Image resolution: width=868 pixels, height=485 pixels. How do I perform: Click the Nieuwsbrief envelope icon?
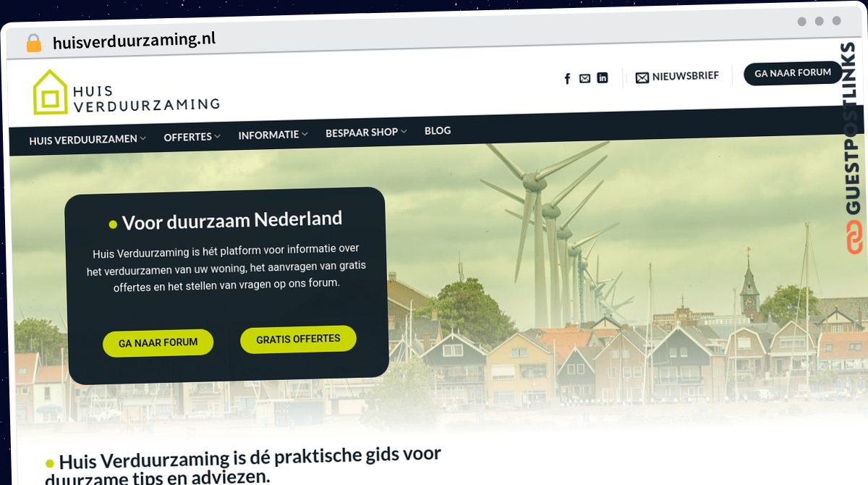point(642,77)
